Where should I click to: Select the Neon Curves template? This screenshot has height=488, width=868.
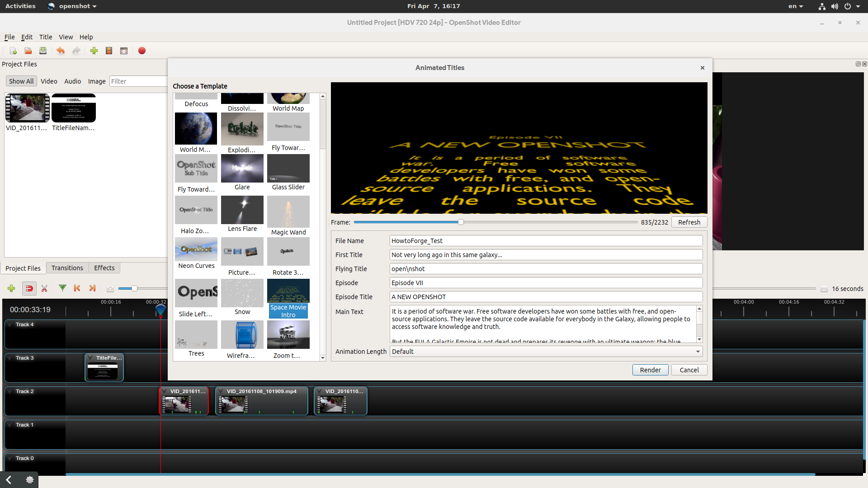[x=196, y=249]
